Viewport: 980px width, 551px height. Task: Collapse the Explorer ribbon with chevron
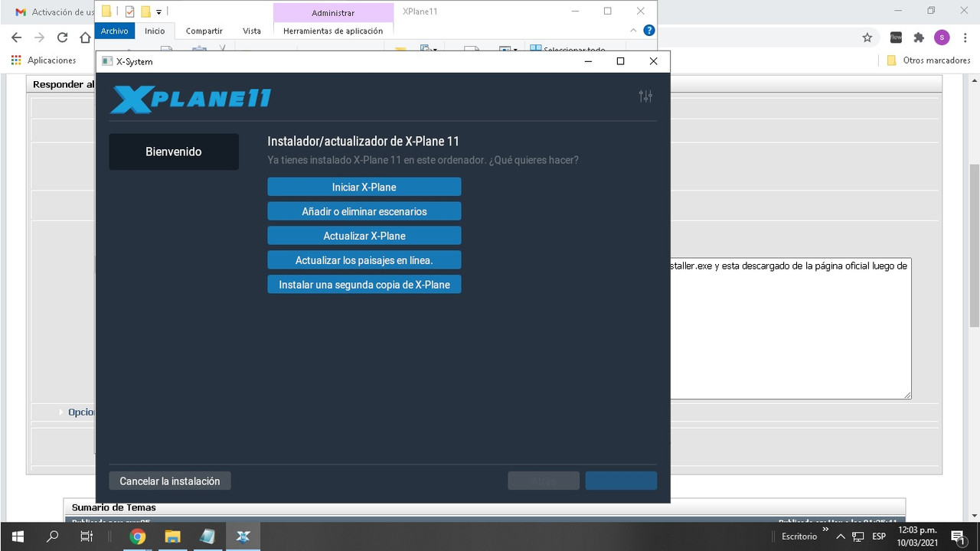(633, 31)
